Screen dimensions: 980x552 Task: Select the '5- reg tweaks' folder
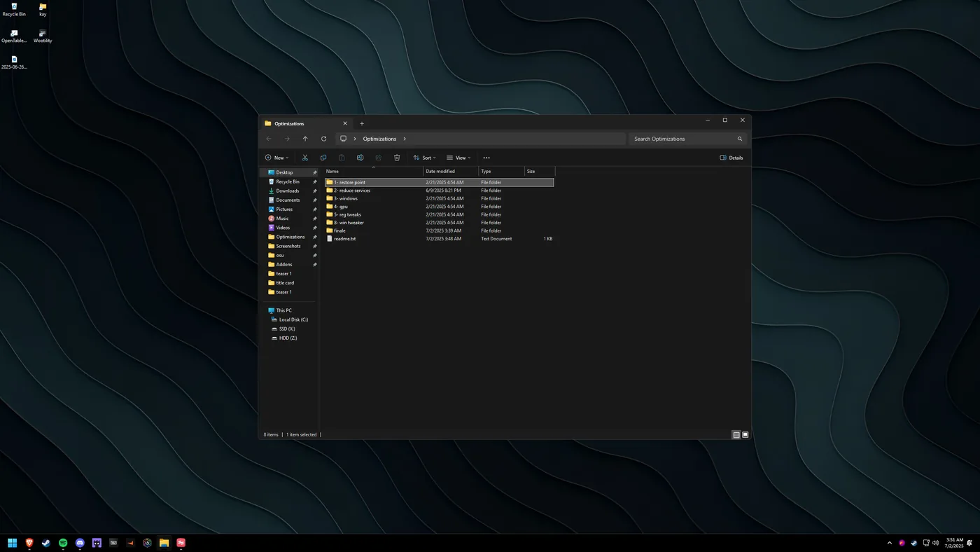pos(440,214)
